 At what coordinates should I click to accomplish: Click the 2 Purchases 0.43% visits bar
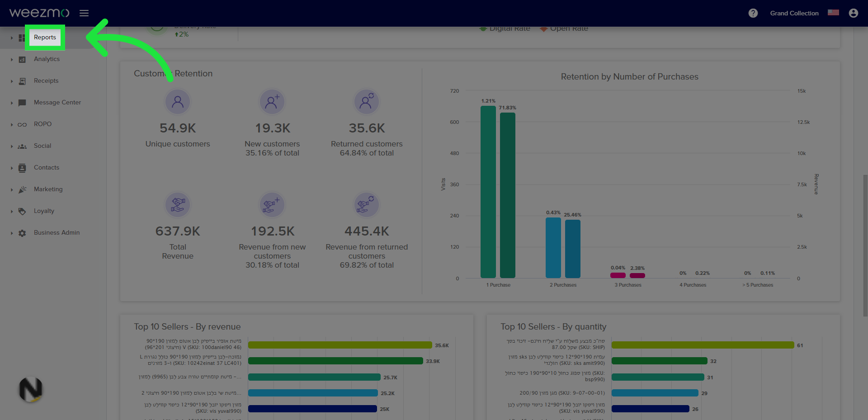[x=553, y=248]
